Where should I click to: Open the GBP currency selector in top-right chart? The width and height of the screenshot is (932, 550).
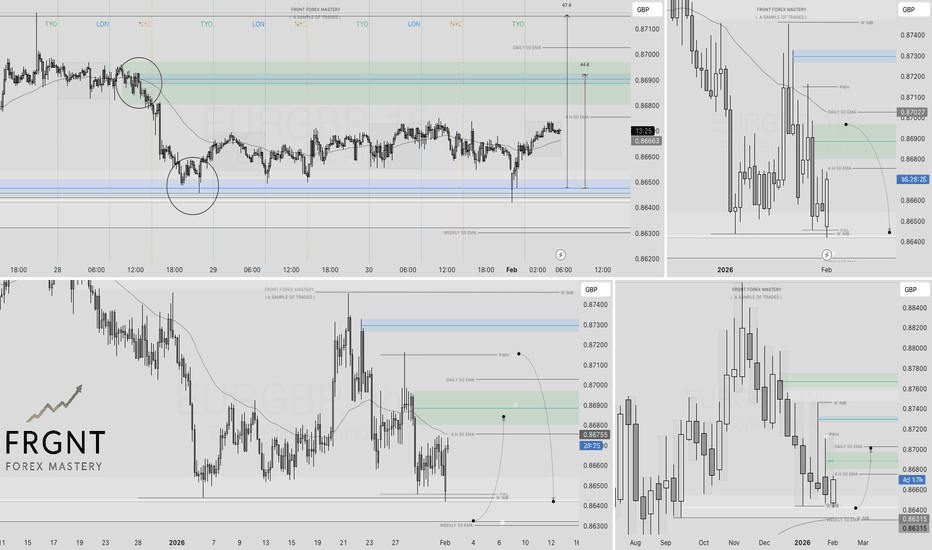point(909,9)
